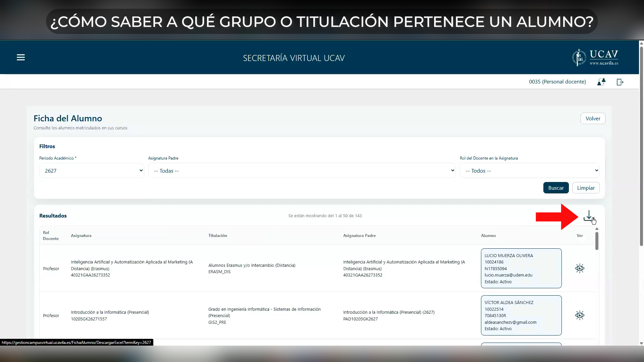View student record of Víctor Aldea Sánchez

[x=580, y=315]
